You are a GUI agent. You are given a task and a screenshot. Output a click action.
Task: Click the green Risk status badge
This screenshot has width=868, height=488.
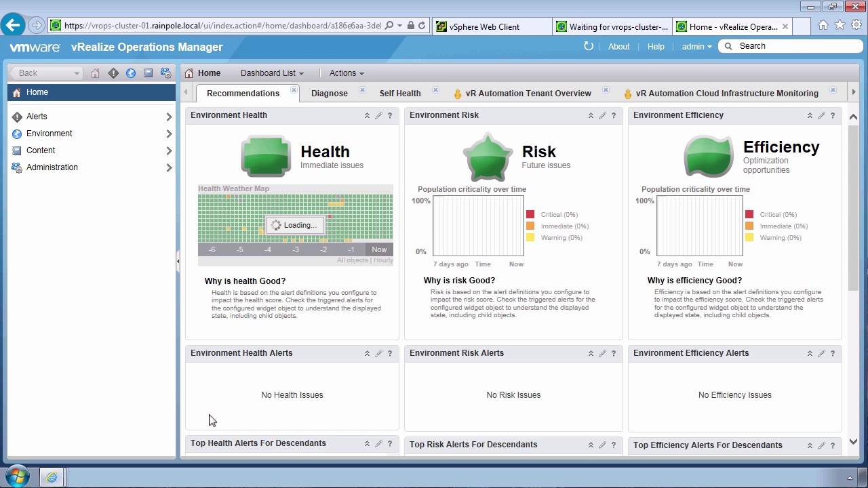point(488,157)
